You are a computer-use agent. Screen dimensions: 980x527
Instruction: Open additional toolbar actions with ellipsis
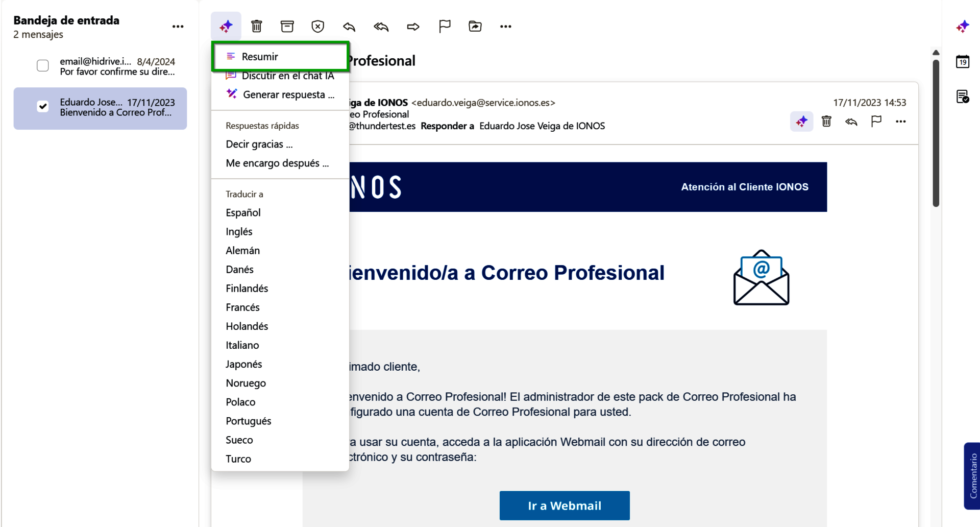pos(505,26)
